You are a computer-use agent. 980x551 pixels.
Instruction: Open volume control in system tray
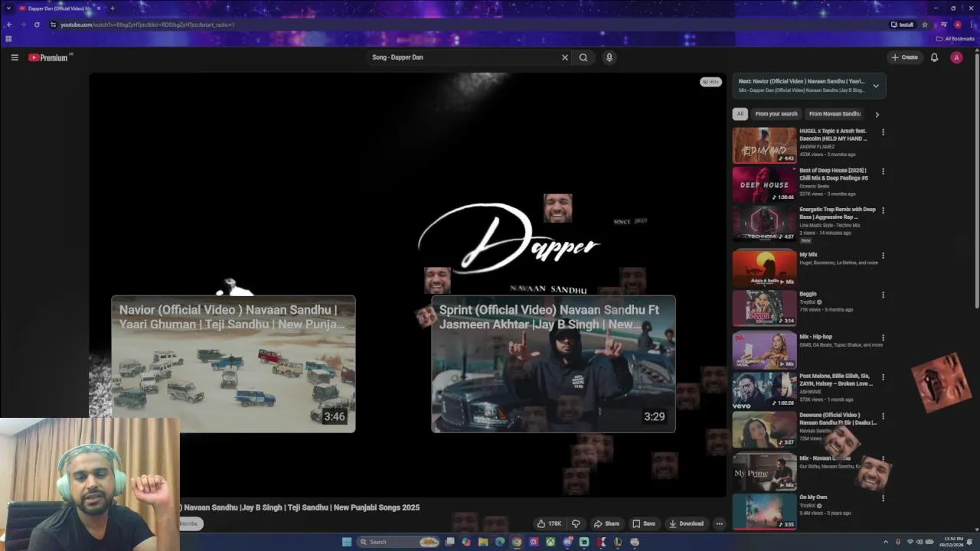920,542
